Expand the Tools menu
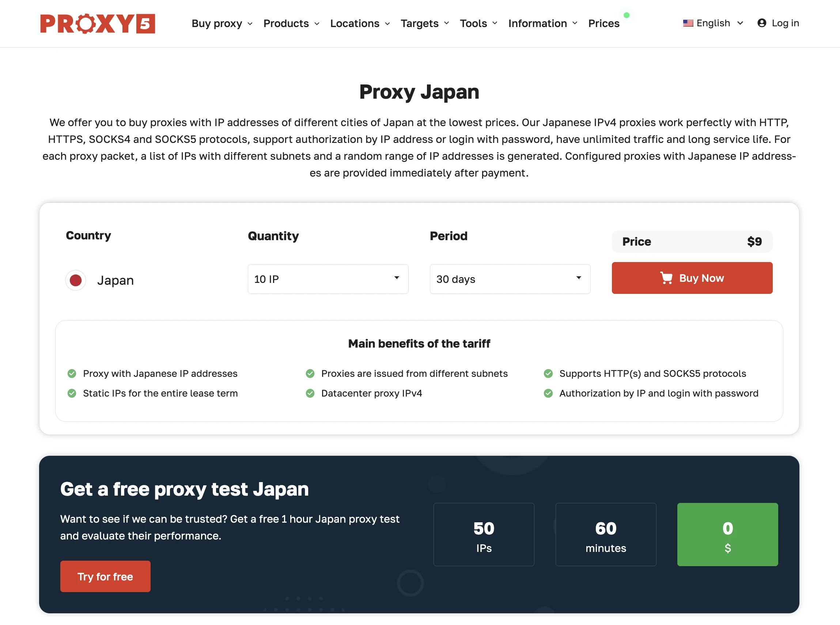The width and height of the screenshot is (840, 625). click(478, 23)
